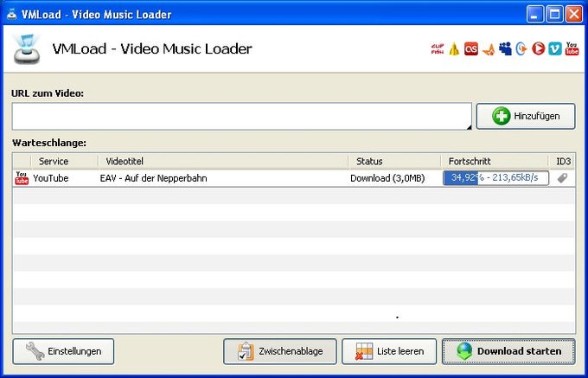Start downloads with Download starten
Viewport: 588px width, 378px height.
508,351
